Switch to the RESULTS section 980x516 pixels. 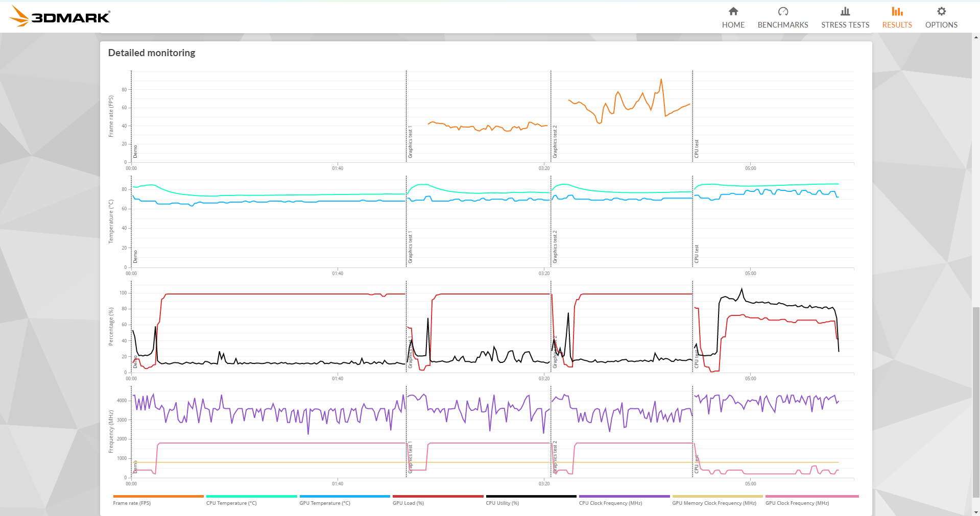pyautogui.click(x=896, y=24)
